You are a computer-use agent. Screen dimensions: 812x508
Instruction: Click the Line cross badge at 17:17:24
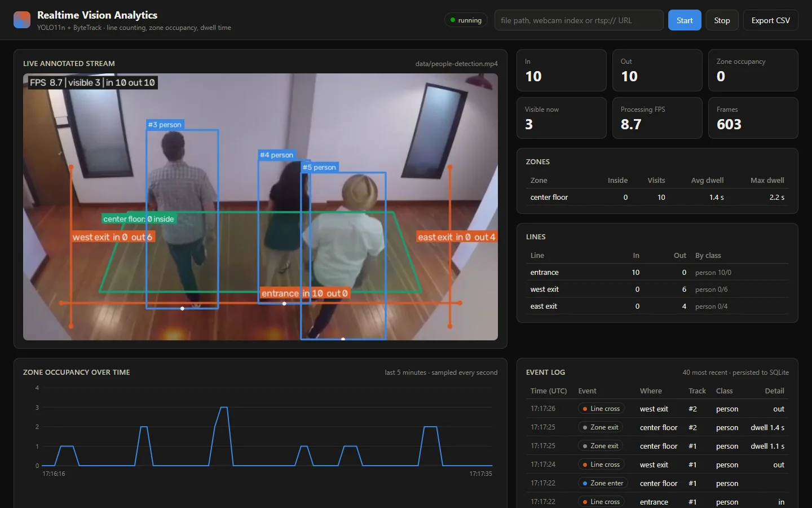601,465
